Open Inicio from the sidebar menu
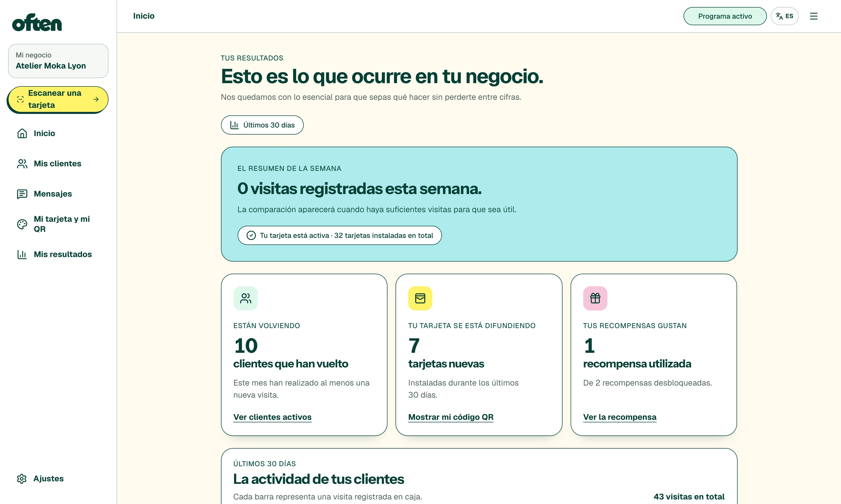The image size is (841, 504). (x=58, y=133)
